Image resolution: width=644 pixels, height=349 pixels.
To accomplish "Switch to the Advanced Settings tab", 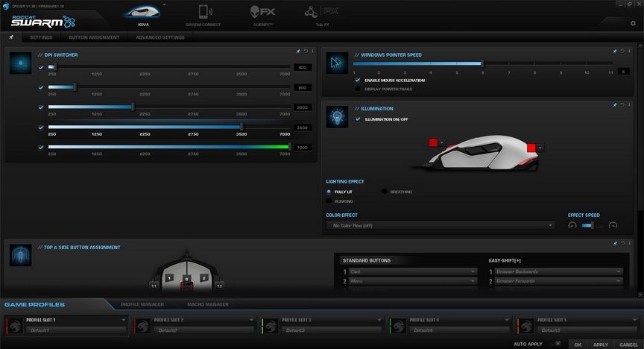I will coord(160,37).
